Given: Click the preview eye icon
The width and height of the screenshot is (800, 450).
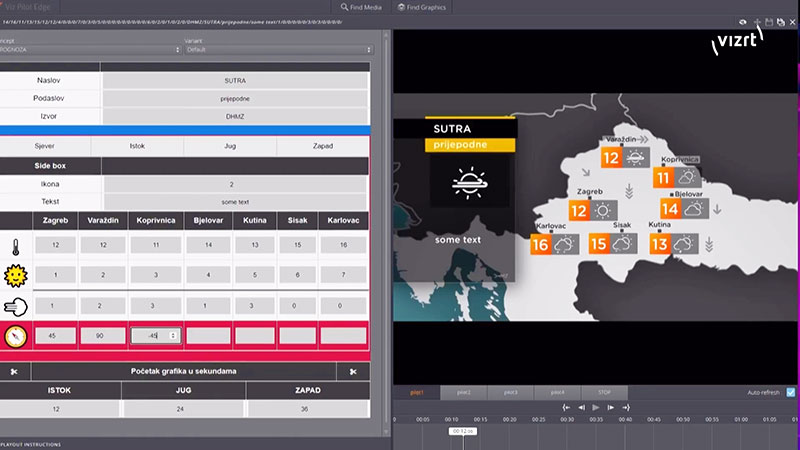Looking at the screenshot, I should 743,21.
